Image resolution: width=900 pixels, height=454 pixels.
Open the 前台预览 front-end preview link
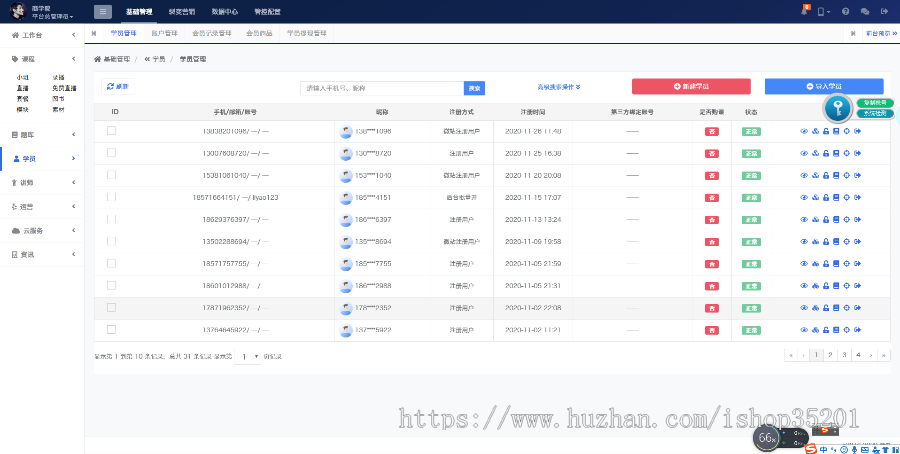pyautogui.click(x=882, y=33)
